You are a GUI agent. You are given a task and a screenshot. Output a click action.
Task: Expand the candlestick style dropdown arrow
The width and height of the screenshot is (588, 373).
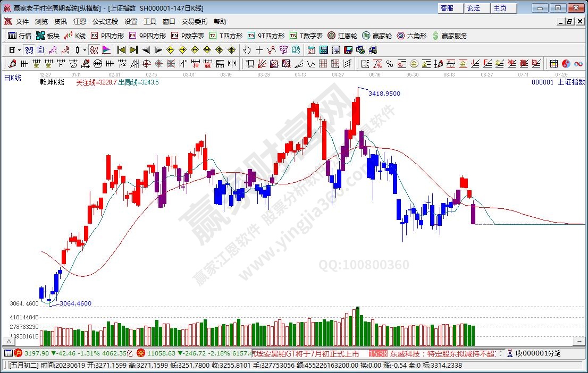(85, 50)
